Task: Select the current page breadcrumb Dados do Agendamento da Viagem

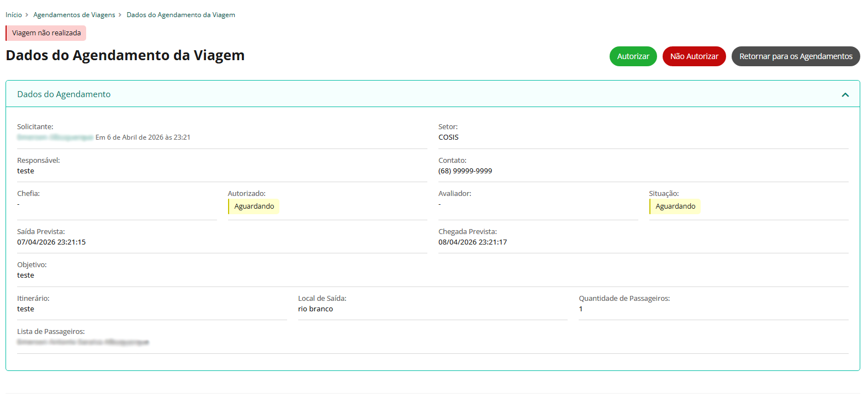Action: 181,15
